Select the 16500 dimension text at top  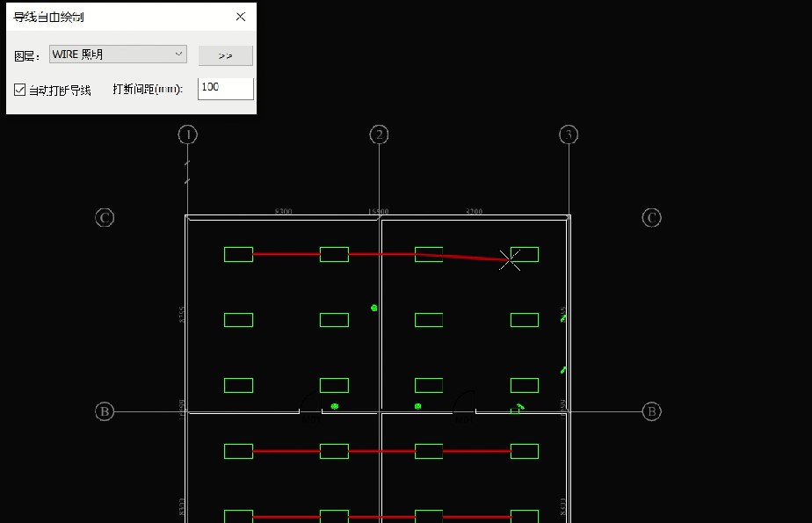click(x=378, y=211)
